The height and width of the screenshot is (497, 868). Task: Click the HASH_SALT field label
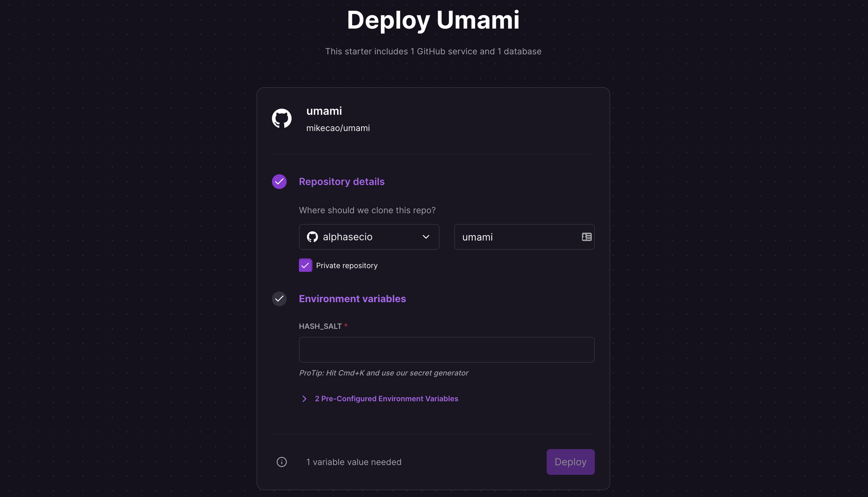320,326
